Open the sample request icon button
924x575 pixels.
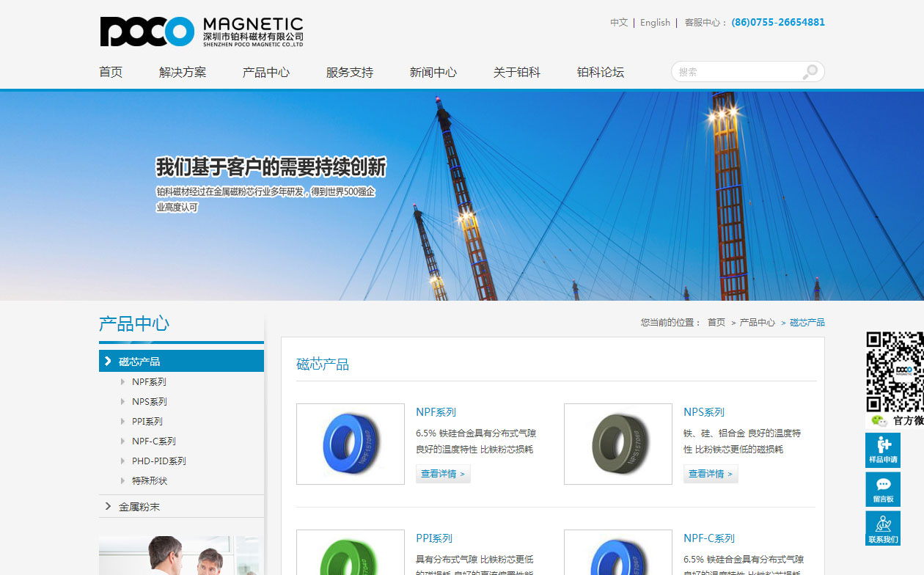pos(883,450)
